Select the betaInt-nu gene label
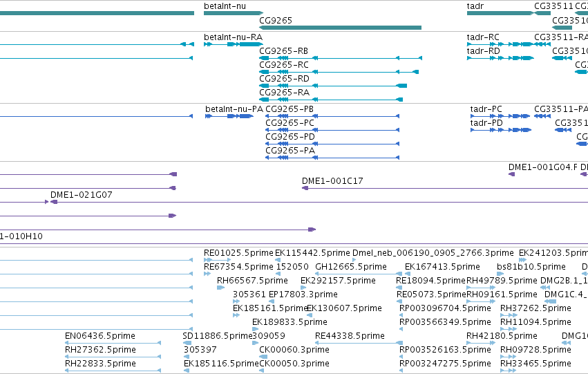 pos(225,6)
